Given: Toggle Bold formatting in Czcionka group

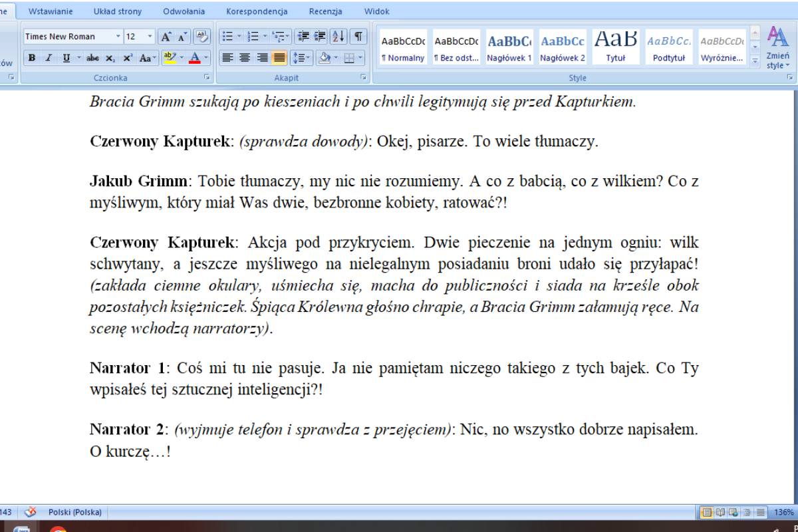Looking at the screenshot, I should tap(32, 58).
